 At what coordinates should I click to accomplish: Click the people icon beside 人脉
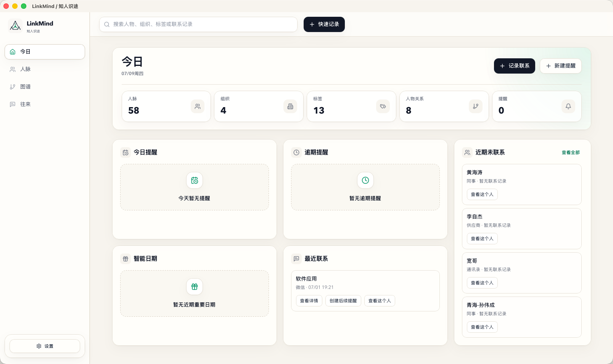(x=13, y=69)
